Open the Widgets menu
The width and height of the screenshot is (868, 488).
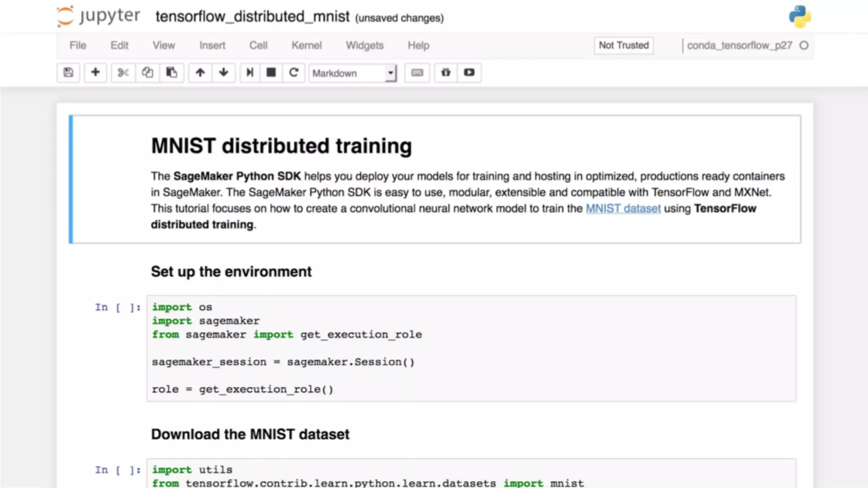pyautogui.click(x=364, y=45)
